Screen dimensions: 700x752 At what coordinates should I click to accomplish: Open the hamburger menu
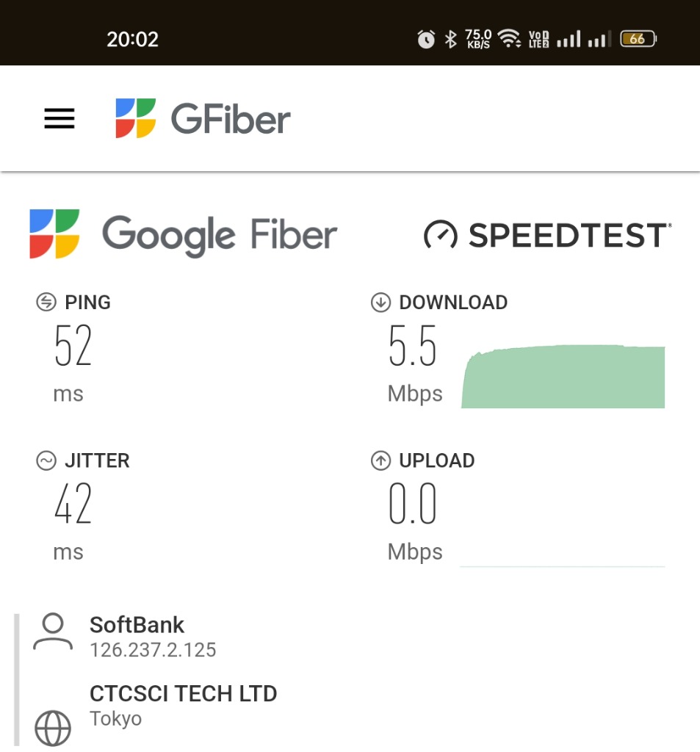[59, 118]
